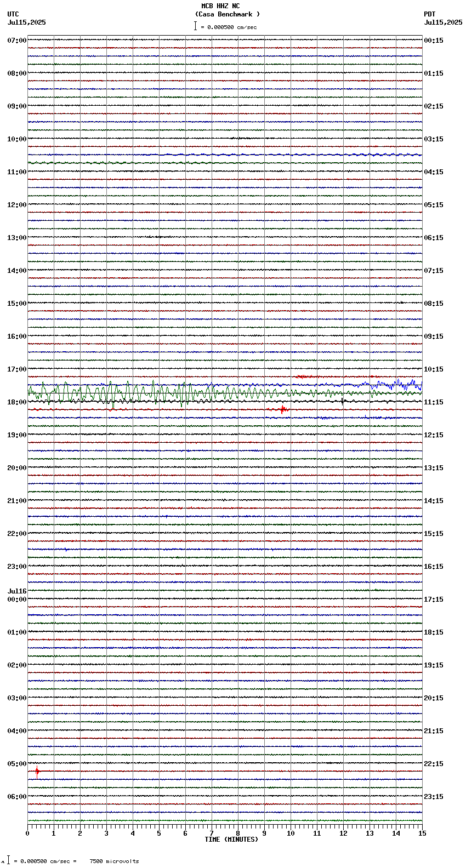
Task: Click the 'PDT' label in the header
Action: click(429, 14)
